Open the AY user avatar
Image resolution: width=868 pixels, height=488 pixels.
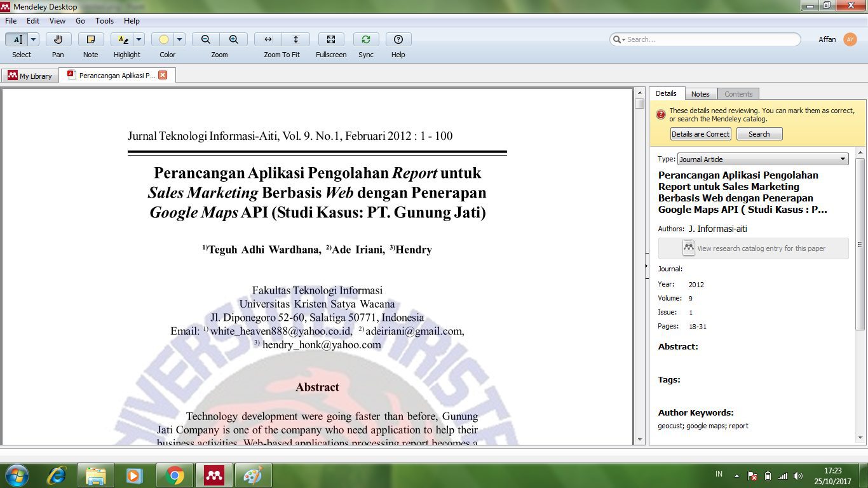point(850,39)
